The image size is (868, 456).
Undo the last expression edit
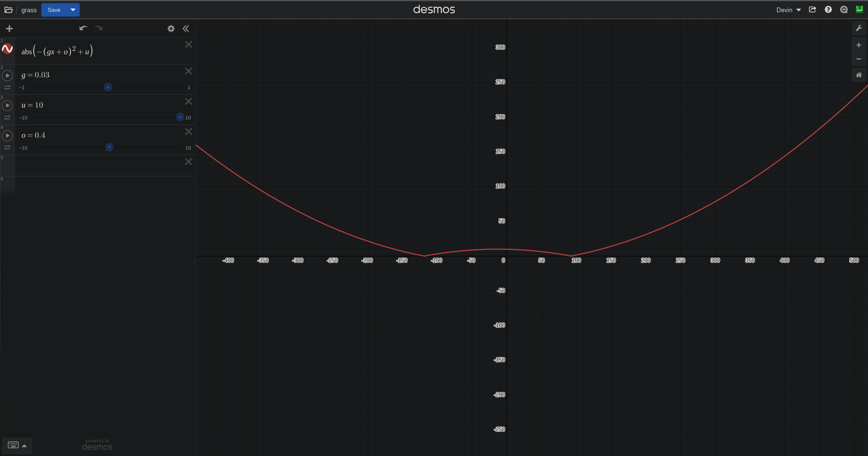(83, 28)
